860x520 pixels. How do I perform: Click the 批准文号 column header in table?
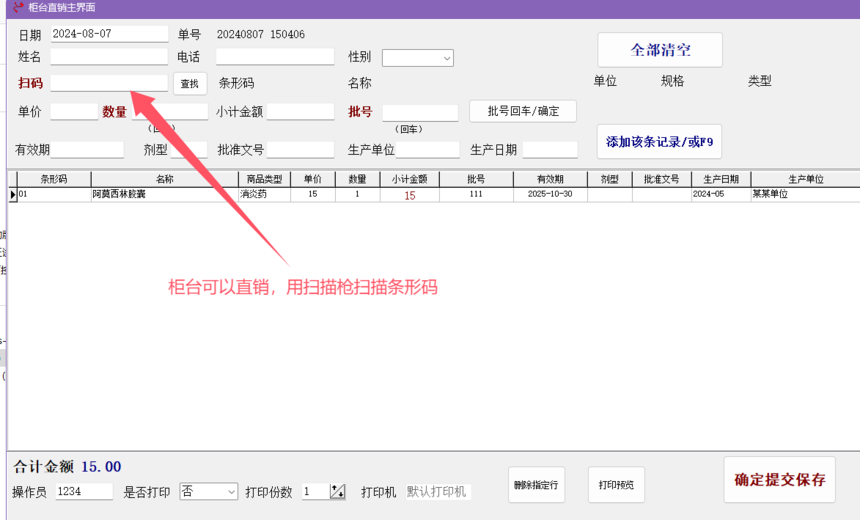661,179
